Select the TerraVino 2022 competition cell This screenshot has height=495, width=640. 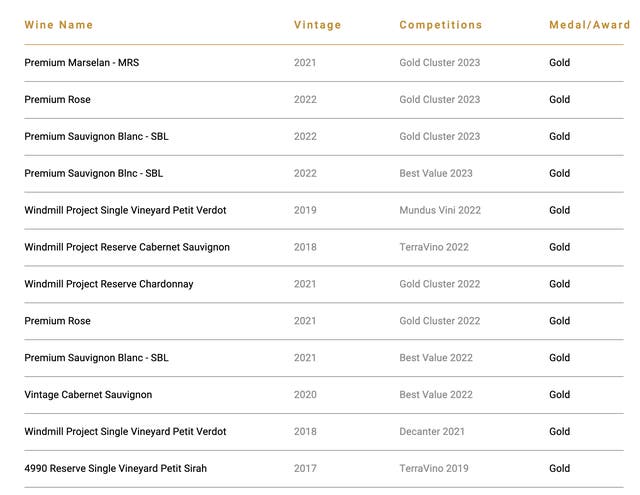click(433, 247)
